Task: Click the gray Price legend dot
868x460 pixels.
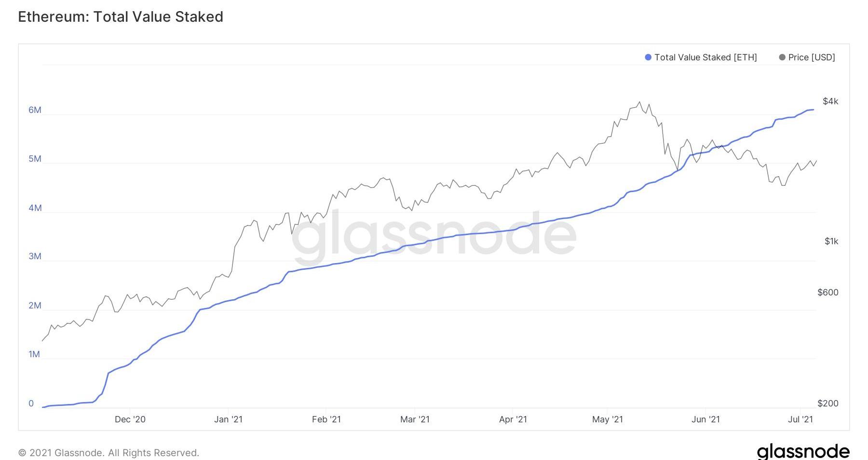Action: [782, 57]
